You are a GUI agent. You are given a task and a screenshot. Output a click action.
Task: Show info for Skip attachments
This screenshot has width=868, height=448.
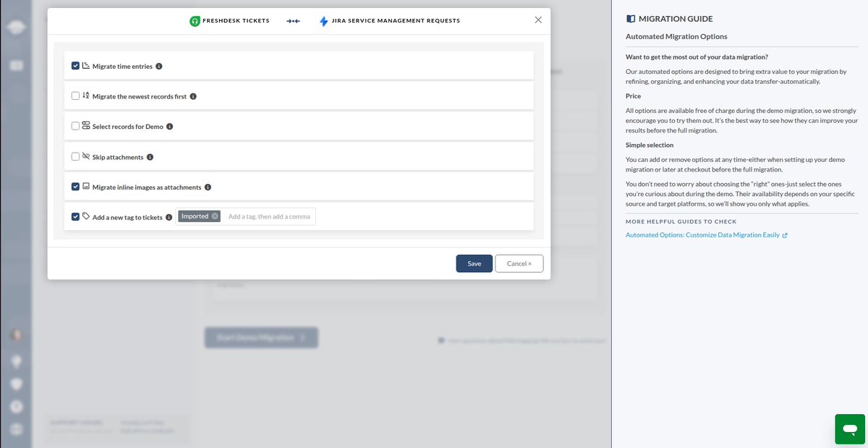pos(150,157)
